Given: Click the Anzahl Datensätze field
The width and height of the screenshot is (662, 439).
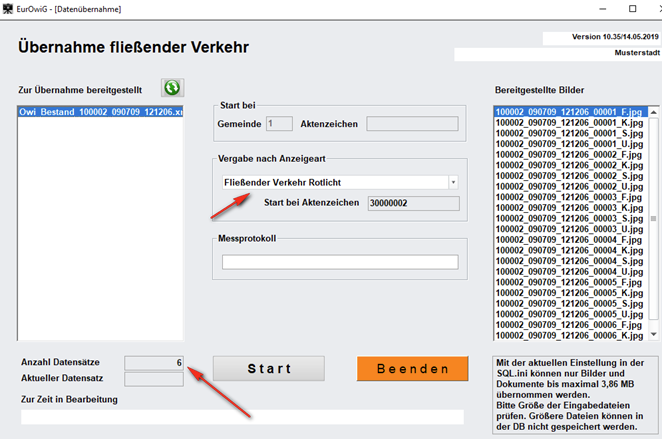Looking at the screenshot, I should (x=154, y=361).
